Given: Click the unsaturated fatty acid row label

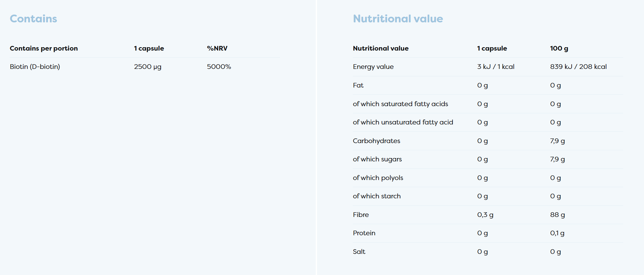Looking at the screenshot, I should coord(403,122).
